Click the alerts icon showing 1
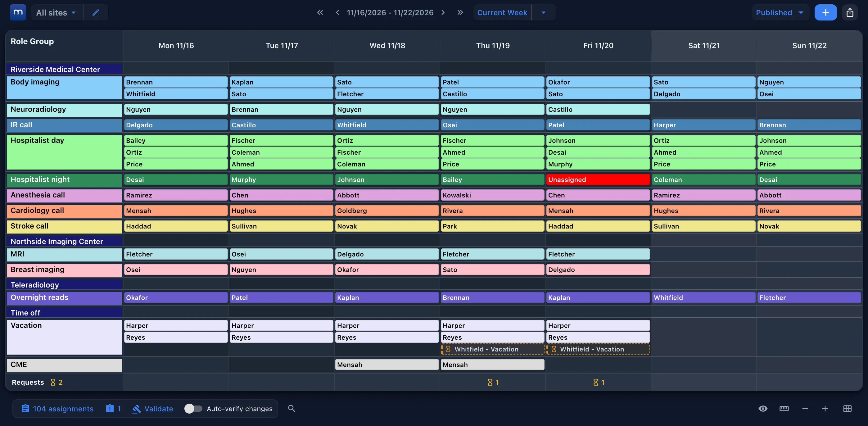Viewport: 868px width, 426px height. pos(113,409)
